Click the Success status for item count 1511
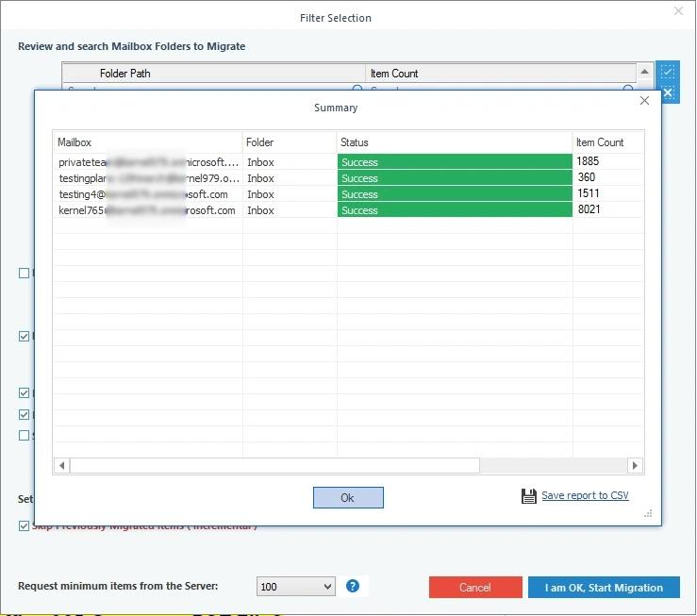This screenshot has height=616, width=697. tap(455, 194)
